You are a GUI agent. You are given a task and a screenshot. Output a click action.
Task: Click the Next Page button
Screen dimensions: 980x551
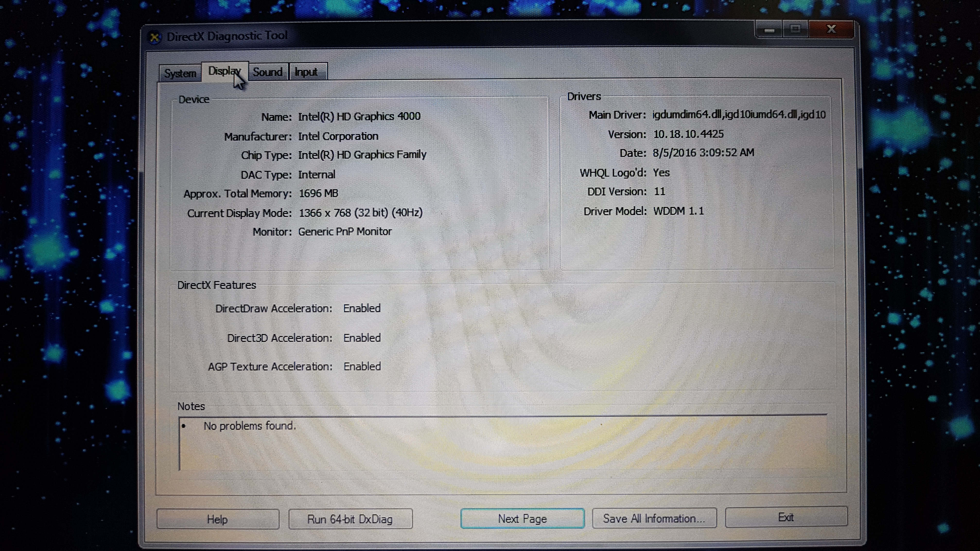(522, 519)
